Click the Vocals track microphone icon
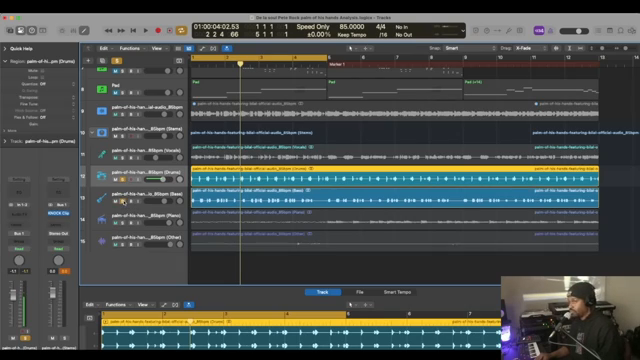640x360 pixels. point(102,154)
